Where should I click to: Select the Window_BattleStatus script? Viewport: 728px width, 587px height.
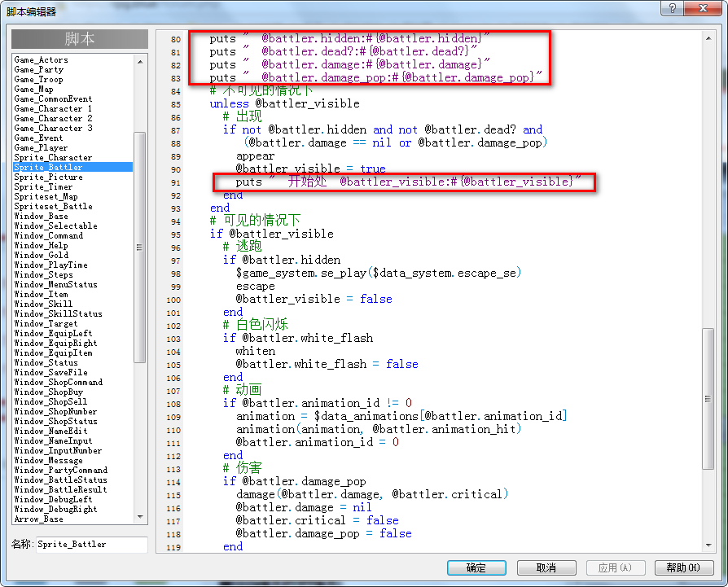(61, 480)
